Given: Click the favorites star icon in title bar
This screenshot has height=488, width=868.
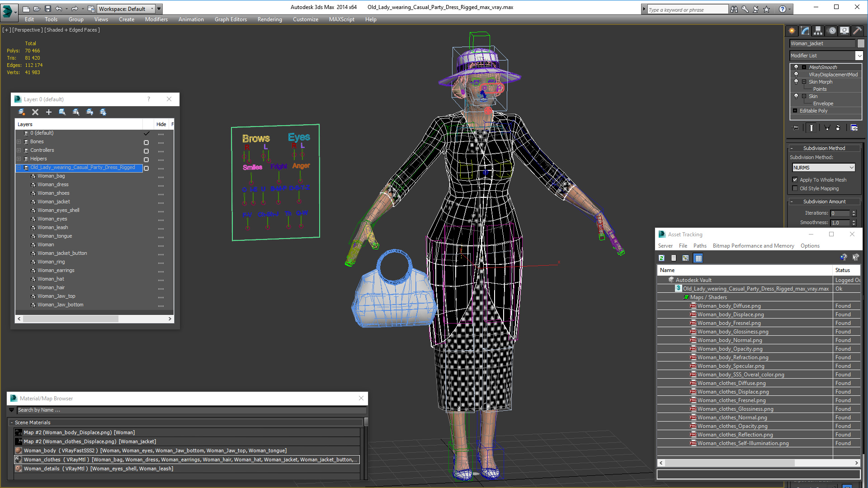Looking at the screenshot, I should tap(766, 9).
